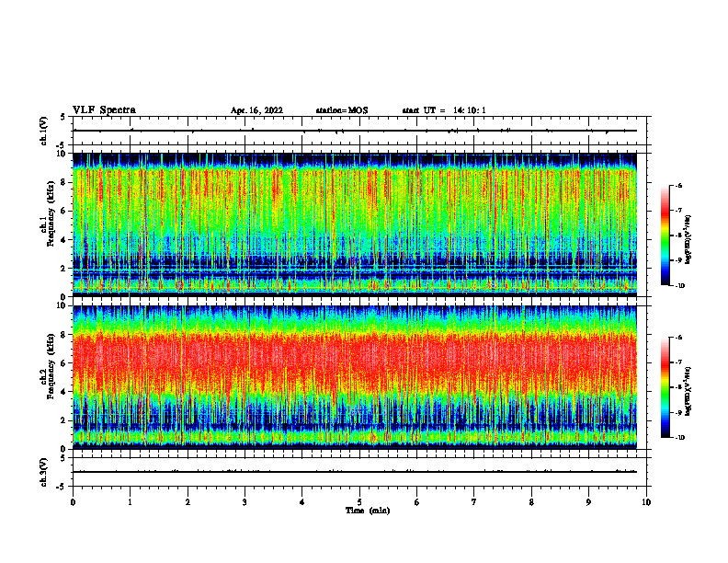Click the "10" tick on ch.1 frequency axis

[63, 154]
